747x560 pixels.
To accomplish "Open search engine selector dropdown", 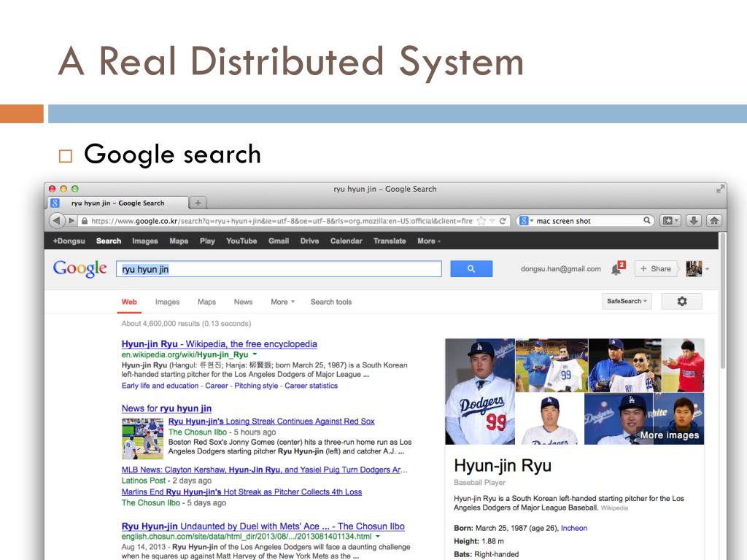I will click(526, 221).
